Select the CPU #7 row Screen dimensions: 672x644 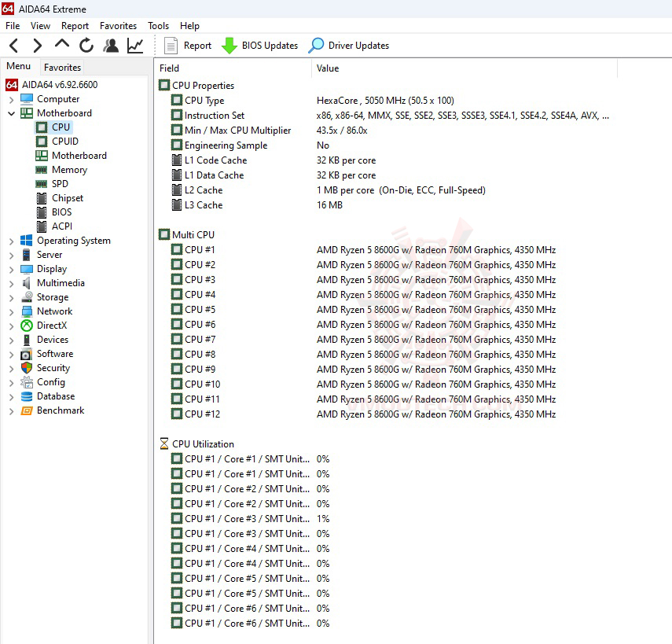tap(386, 340)
